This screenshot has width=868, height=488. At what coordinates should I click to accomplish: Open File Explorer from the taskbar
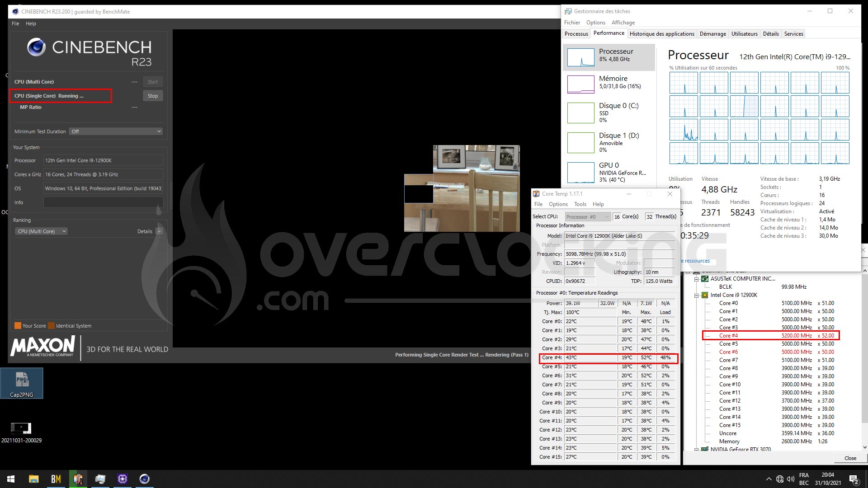click(x=34, y=479)
